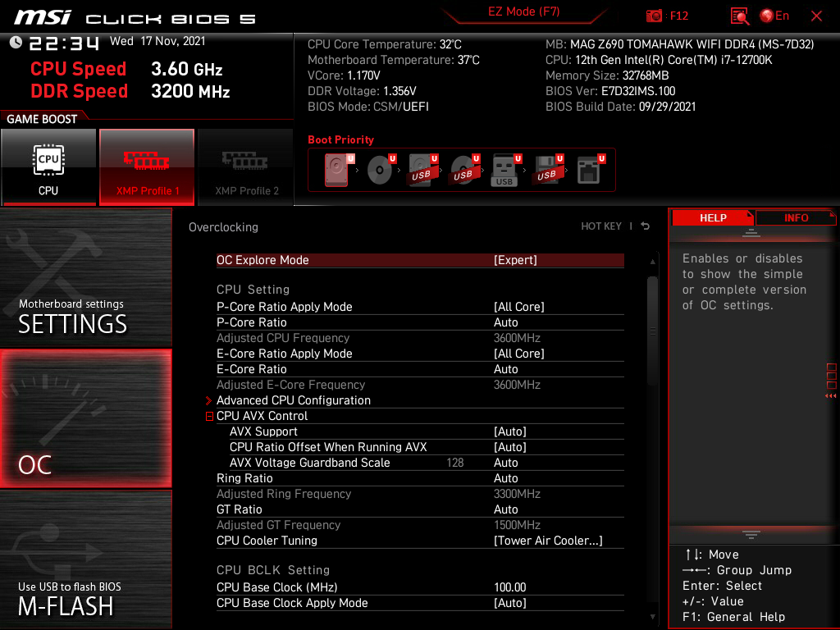Open the Motherboard SETTINGS menu
The image size is (840, 630).
pyautogui.click(x=85, y=278)
